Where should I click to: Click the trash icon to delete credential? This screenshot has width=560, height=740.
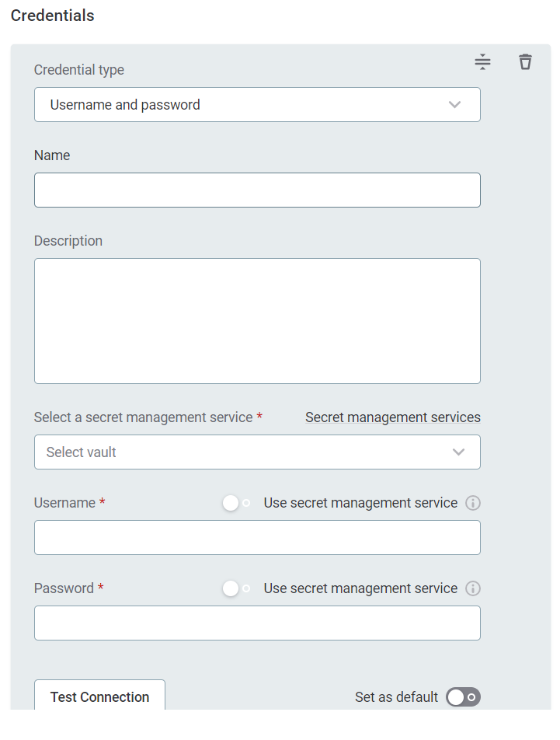coord(525,61)
